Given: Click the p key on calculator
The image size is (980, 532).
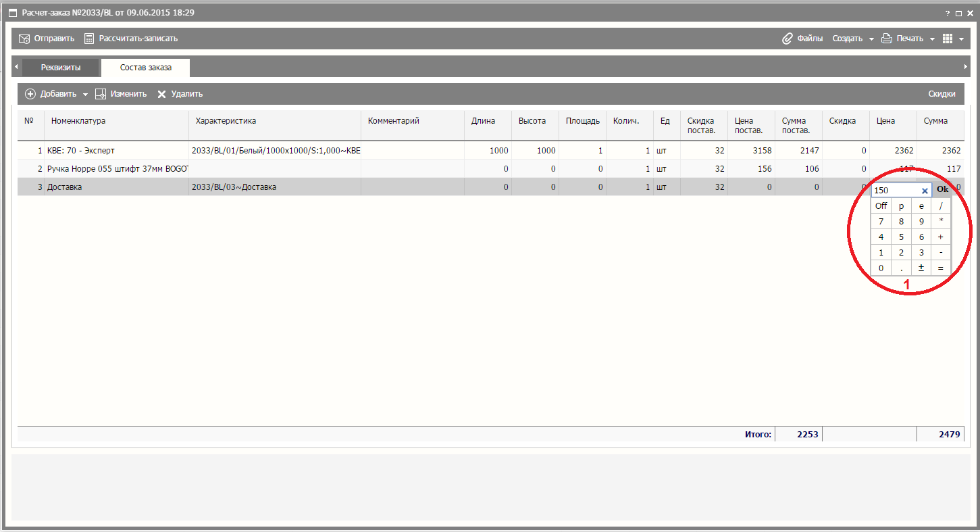Looking at the screenshot, I should click(x=901, y=205).
